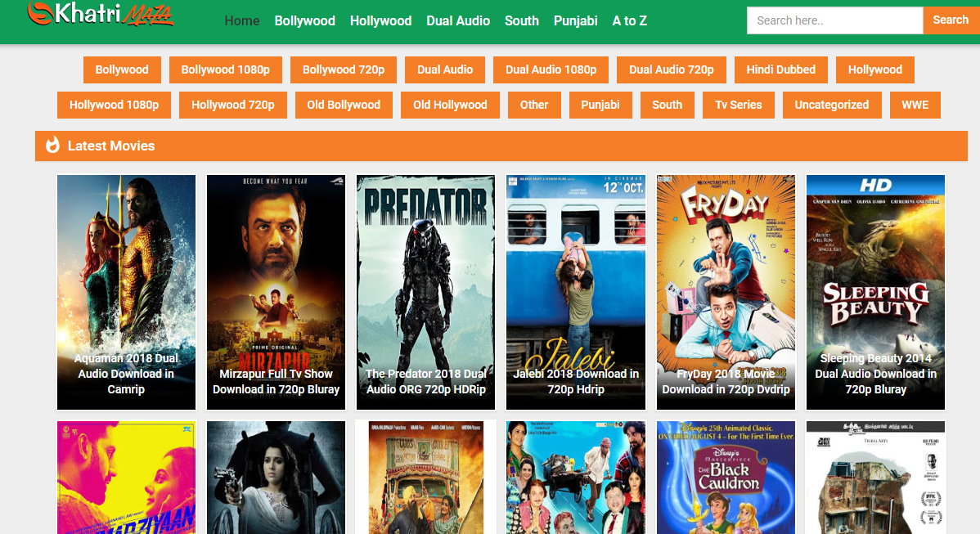This screenshot has width=980, height=534.
Task: Open the Uncategorized category
Action: 831,105
